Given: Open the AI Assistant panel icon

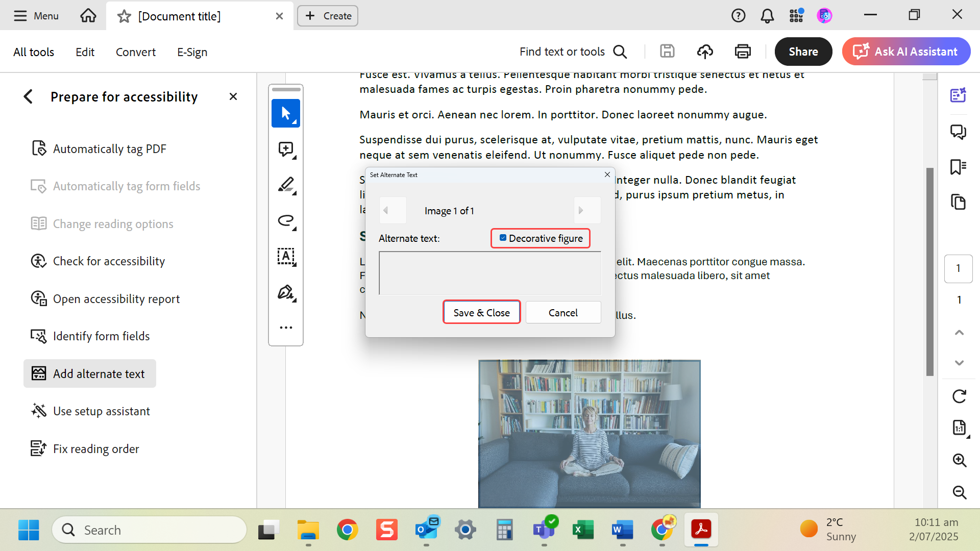Looking at the screenshot, I should click(958, 95).
